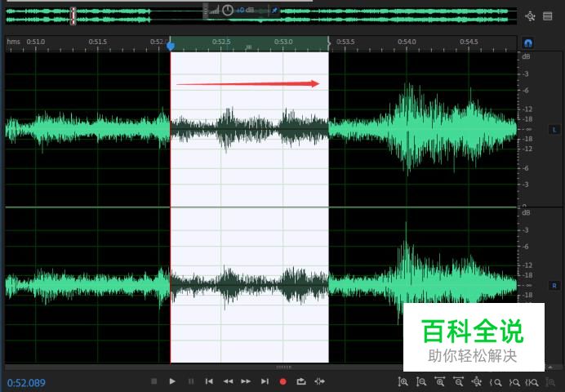
Task: Toggle Skip Selection button
Action: pos(319,381)
